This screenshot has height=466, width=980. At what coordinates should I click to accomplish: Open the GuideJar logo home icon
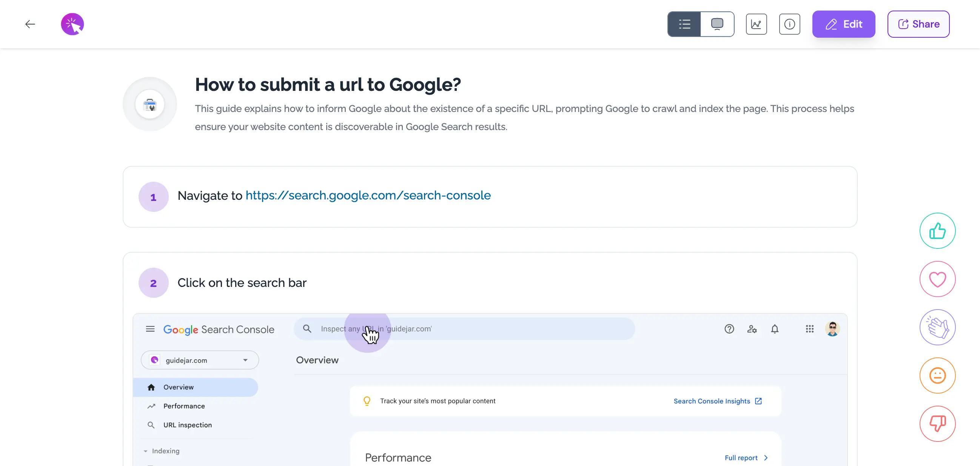(x=72, y=24)
